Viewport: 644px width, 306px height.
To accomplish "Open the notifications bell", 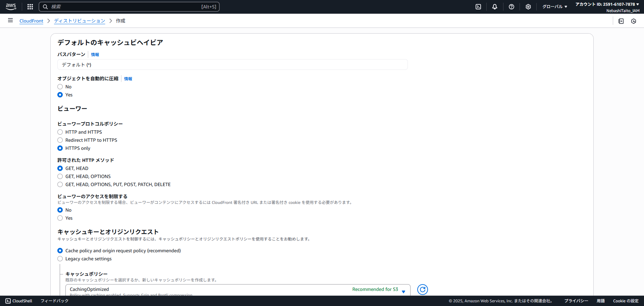I will pos(495,7).
